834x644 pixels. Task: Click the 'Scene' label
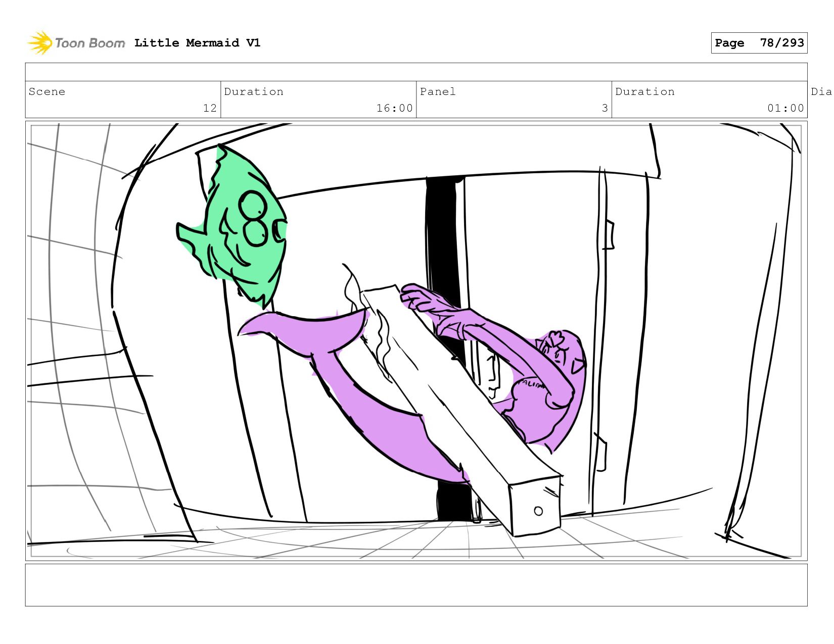tap(47, 91)
